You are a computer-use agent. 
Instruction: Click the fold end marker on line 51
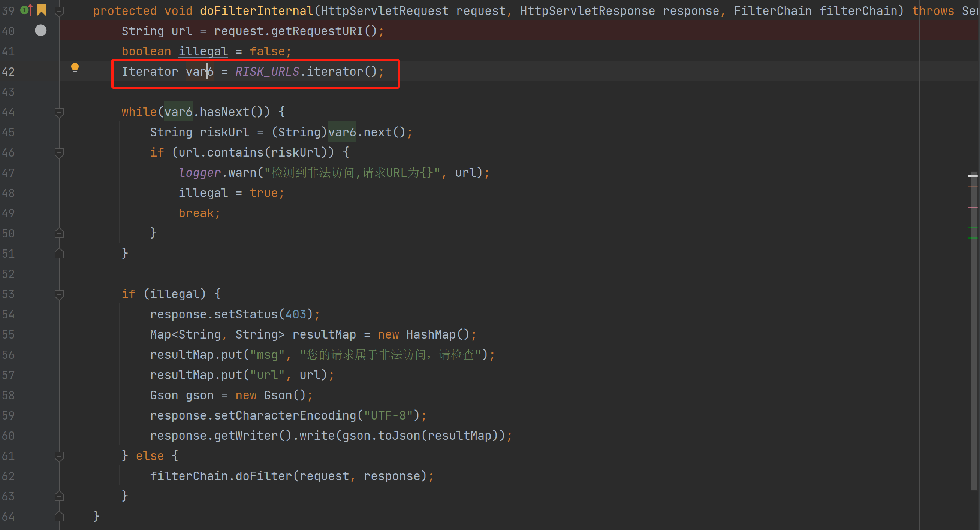click(x=59, y=254)
